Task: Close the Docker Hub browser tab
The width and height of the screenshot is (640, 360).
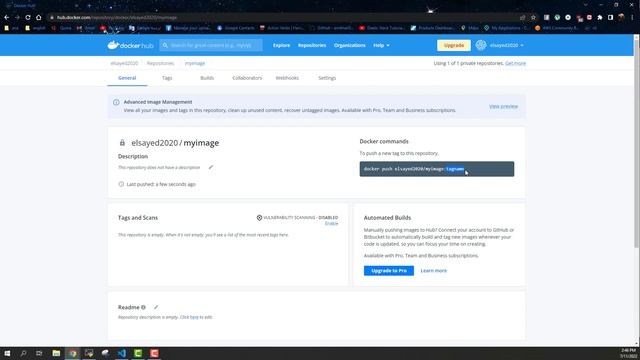Action: (76, 6)
